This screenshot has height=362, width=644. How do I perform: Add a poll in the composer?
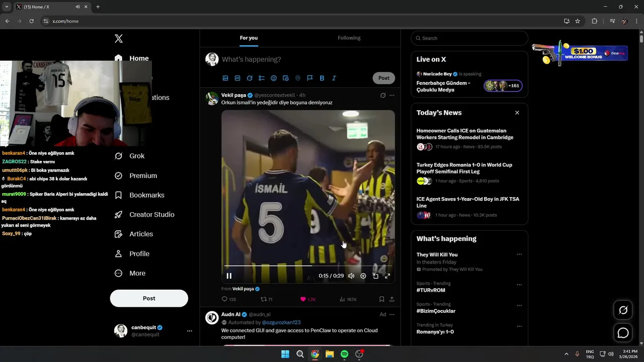262,78
